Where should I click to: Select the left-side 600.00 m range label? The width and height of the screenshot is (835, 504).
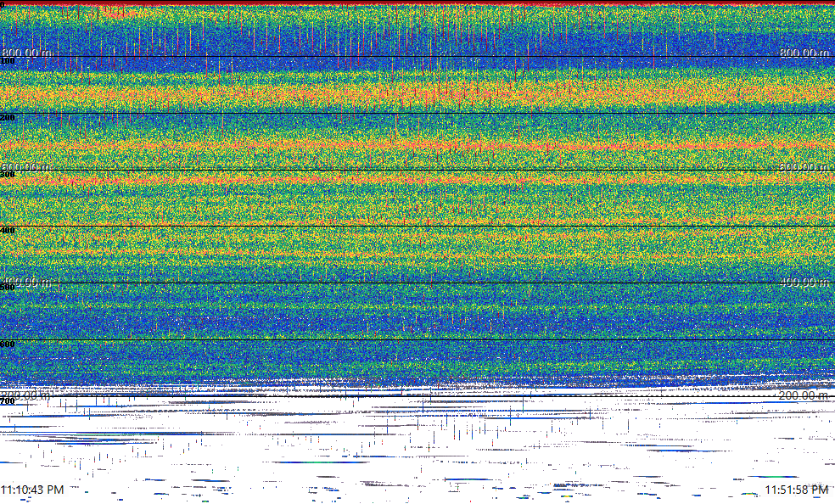[x=26, y=166]
